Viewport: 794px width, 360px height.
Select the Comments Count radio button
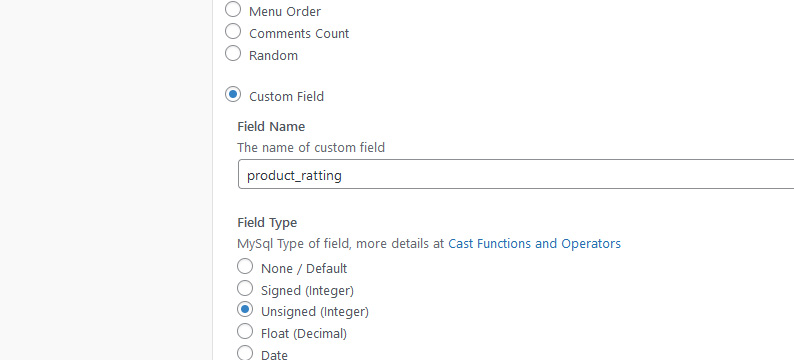click(x=233, y=31)
